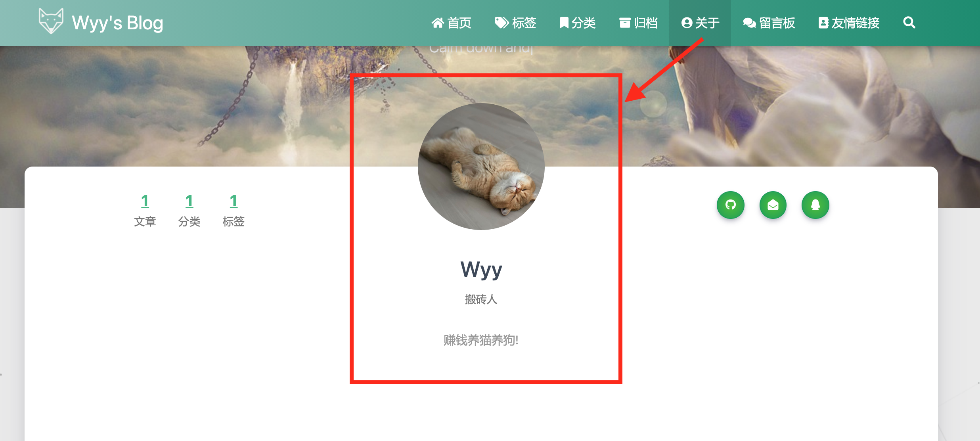980x441 pixels.
Task: Click the tag icon beside 标签
Action: tap(502, 23)
